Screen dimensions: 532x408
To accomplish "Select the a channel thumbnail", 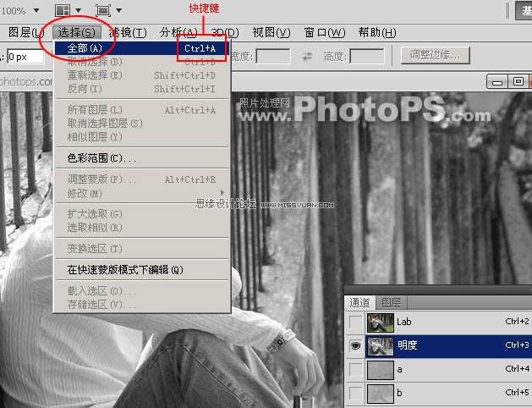I will [381, 370].
